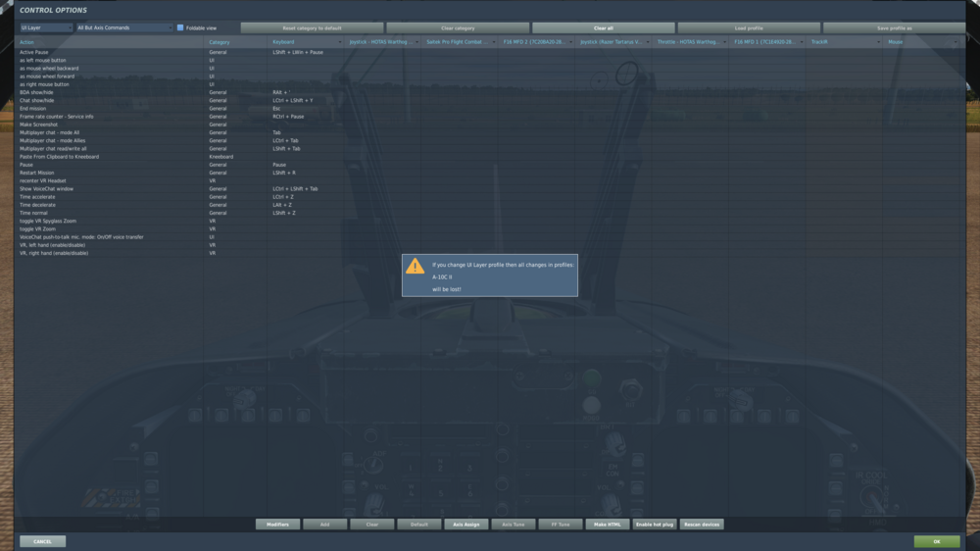Click the Clear category button

[x=458, y=28]
